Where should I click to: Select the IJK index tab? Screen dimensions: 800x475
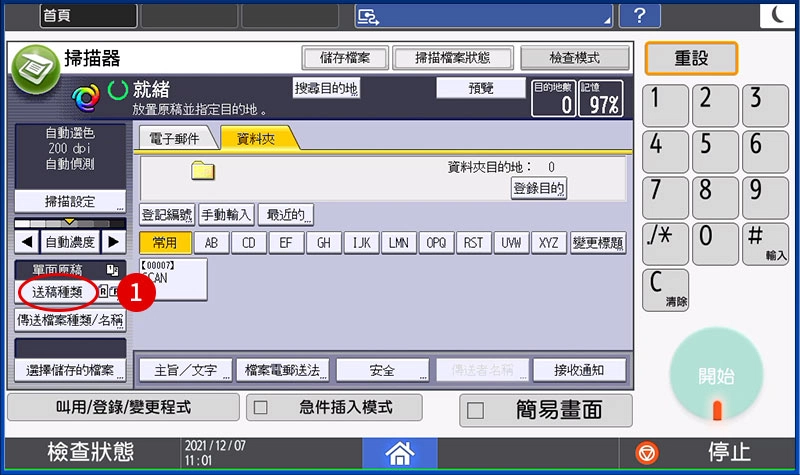tap(361, 243)
